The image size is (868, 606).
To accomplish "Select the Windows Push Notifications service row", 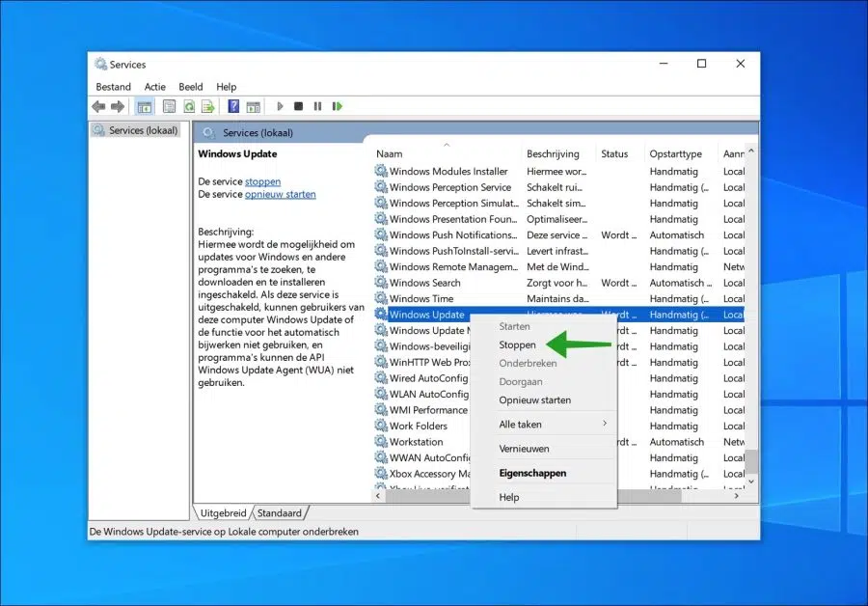I will click(x=559, y=234).
